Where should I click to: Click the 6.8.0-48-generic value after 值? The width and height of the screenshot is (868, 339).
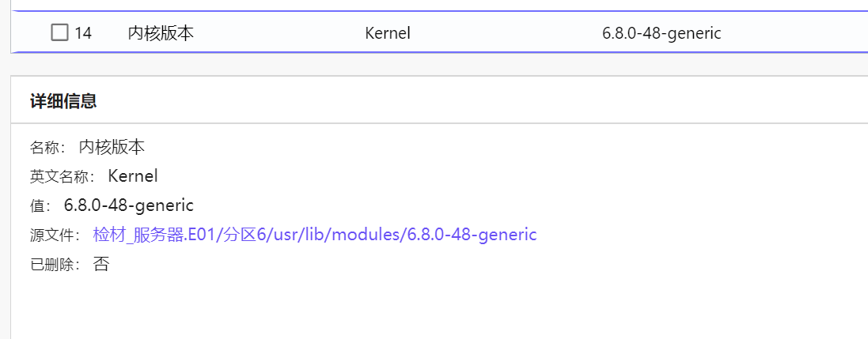coord(128,205)
